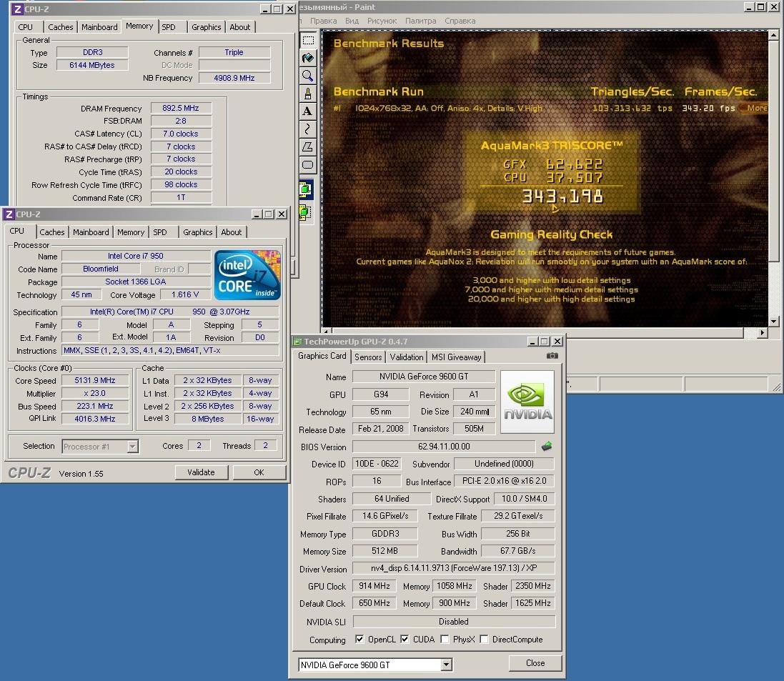Viewport: 784px width, 681px height.
Task: Select the Curve tool in Paint
Action: coord(308,129)
